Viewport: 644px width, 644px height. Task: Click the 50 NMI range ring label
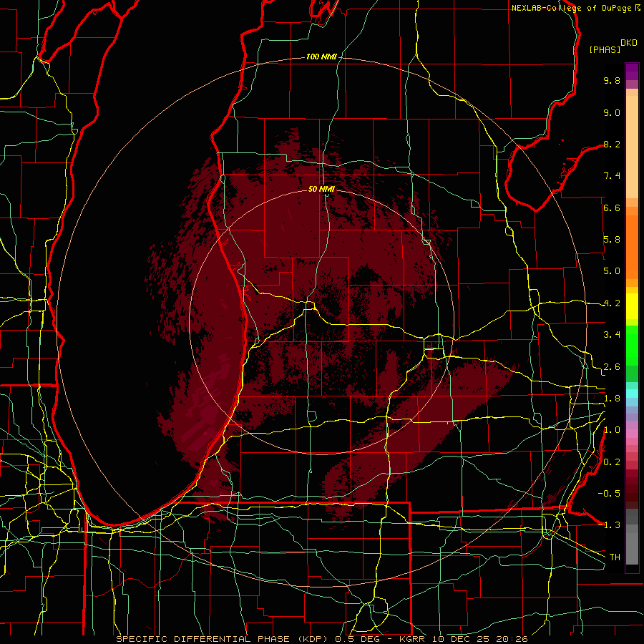pyautogui.click(x=321, y=189)
